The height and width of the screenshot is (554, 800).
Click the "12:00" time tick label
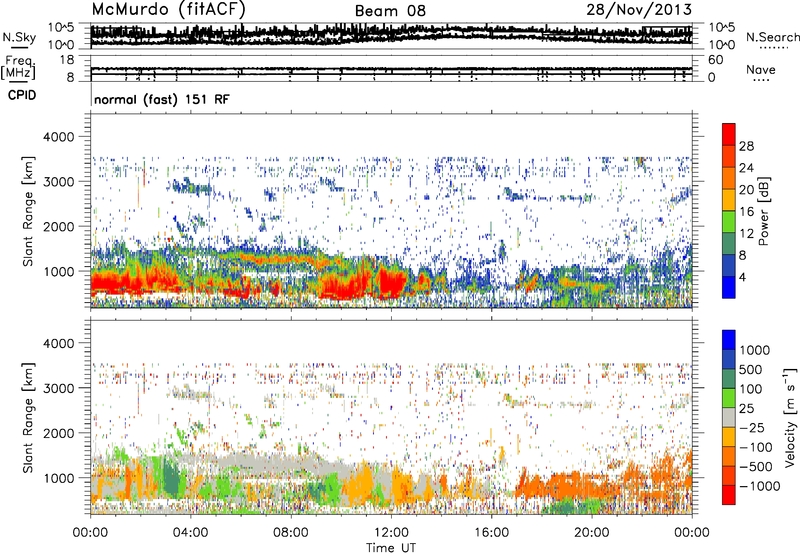pyautogui.click(x=391, y=533)
